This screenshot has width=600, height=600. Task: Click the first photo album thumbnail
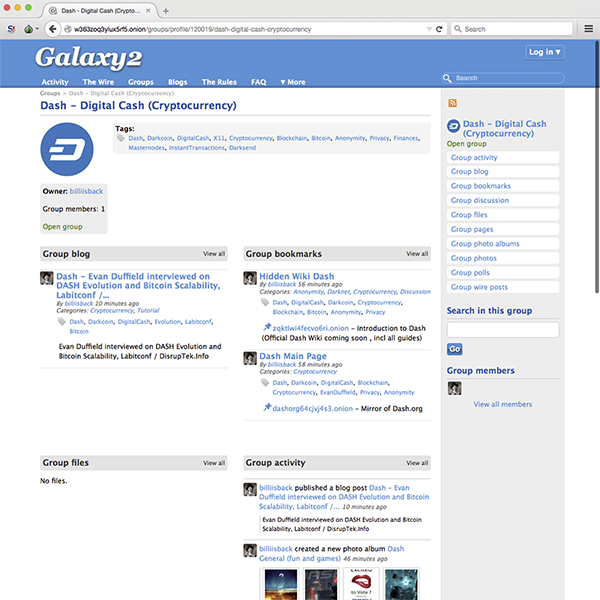tap(281, 584)
